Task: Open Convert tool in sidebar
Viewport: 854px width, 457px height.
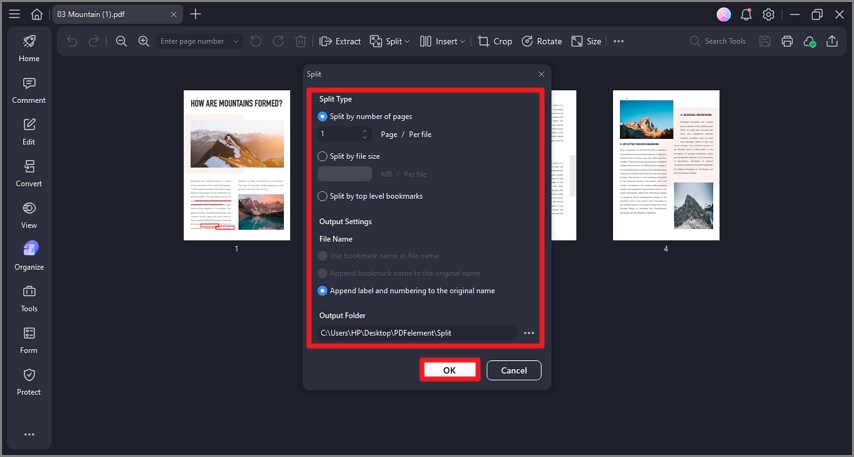Action: (29, 173)
